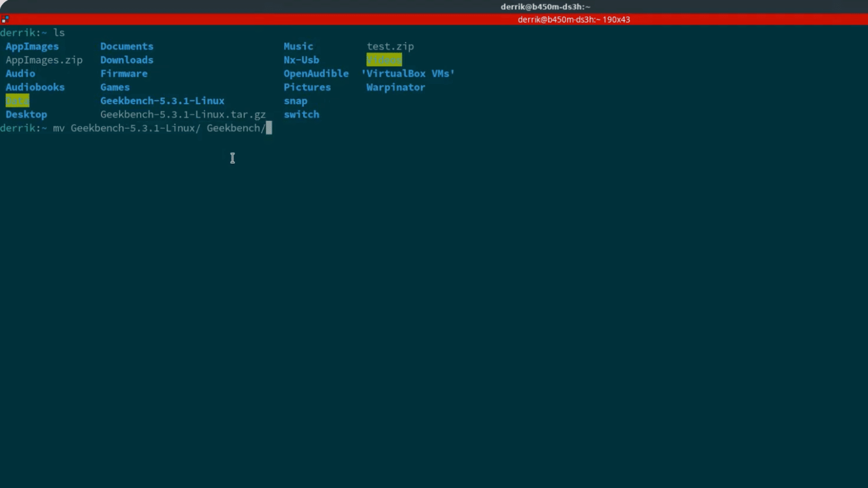
Task: Click the 'switch' directory name
Action: (x=302, y=115)
